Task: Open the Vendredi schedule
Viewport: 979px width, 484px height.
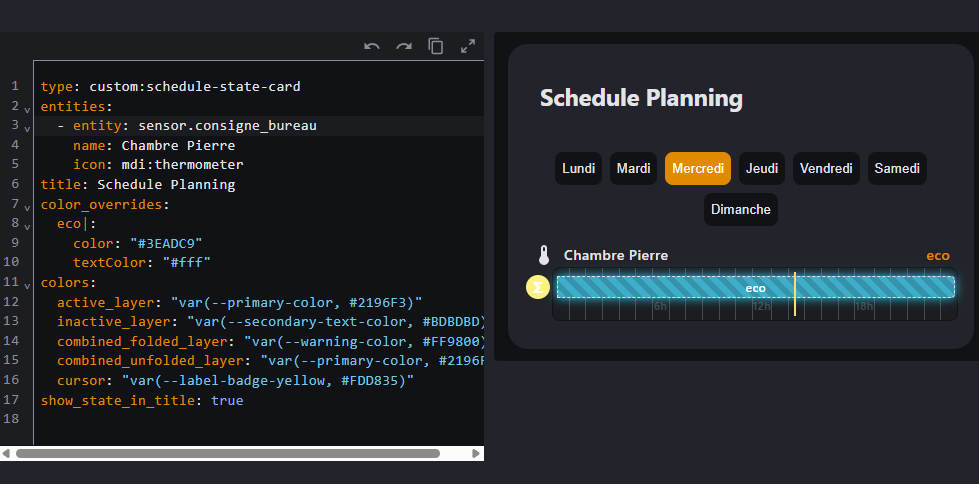Action: click(827, 169)
